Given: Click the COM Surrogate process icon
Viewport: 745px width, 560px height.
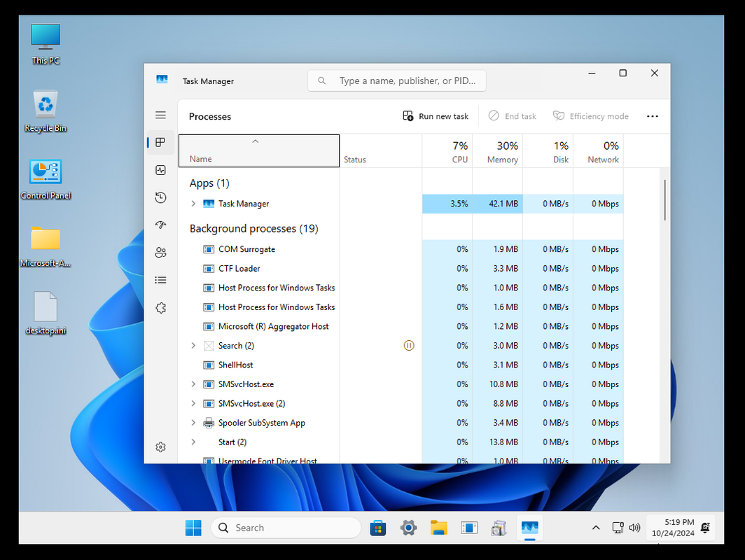Looking at the screenshot, I should click(209, 249).
